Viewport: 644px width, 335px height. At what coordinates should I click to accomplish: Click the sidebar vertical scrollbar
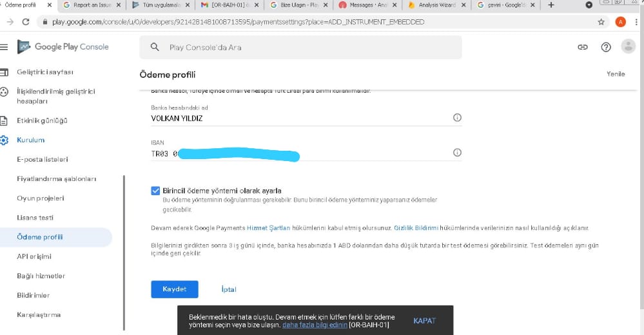coord(124,253)
